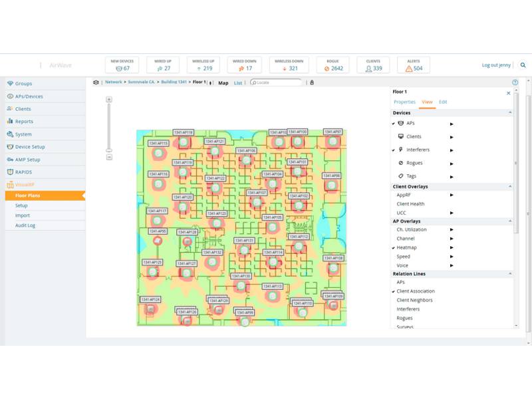Open the Reports menu in the sidebar

pyautogui.click(x=25, y=122)
